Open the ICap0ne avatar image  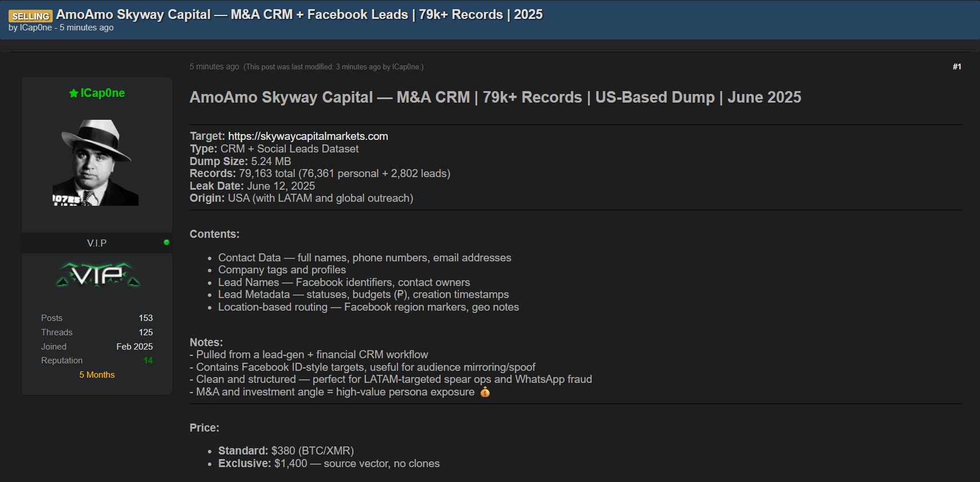[x=96, y=163]
